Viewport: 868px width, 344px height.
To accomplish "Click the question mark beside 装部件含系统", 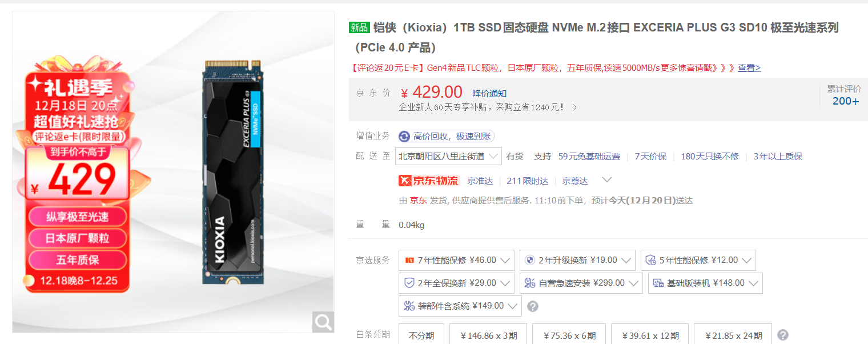I will [x=533, y=306].
